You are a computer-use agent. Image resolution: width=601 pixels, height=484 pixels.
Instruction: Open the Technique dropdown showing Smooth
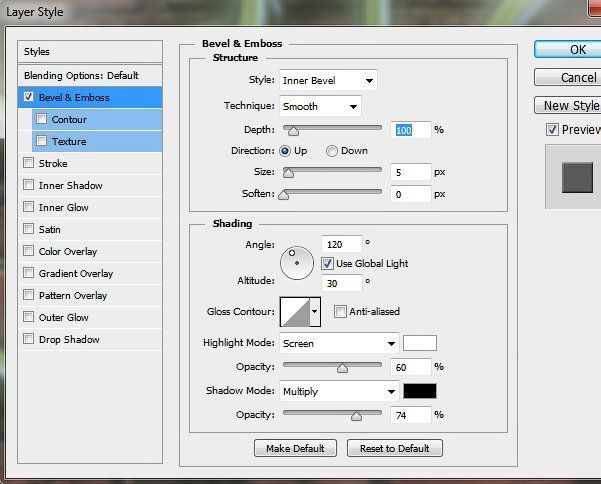coord(321,106)
